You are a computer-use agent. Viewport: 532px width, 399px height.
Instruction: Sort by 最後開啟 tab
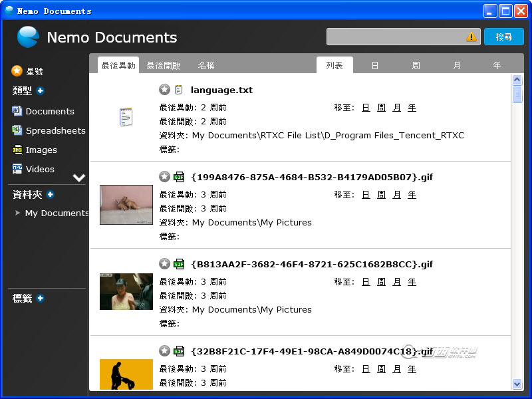pos(164,65)
